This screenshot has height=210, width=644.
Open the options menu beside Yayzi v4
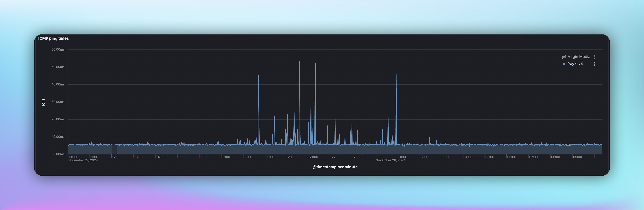(595, 64)
